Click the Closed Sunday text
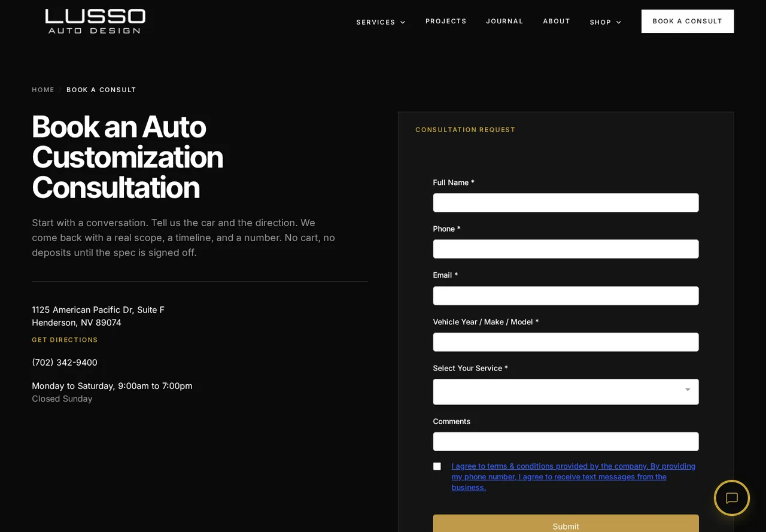766x532 pixels. (x=62, y=399)
